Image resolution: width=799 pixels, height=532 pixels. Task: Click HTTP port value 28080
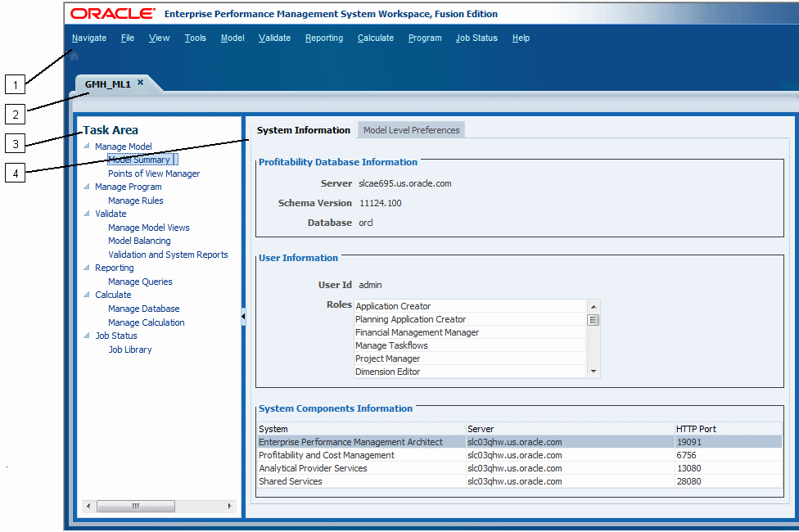[x=689, y=481]
